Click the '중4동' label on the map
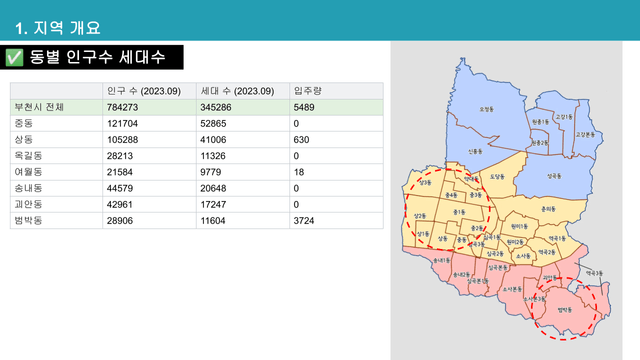 (451, 195)
